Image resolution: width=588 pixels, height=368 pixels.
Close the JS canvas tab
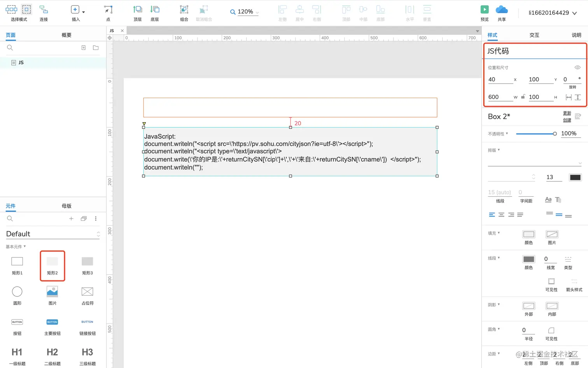click(122, 30)
